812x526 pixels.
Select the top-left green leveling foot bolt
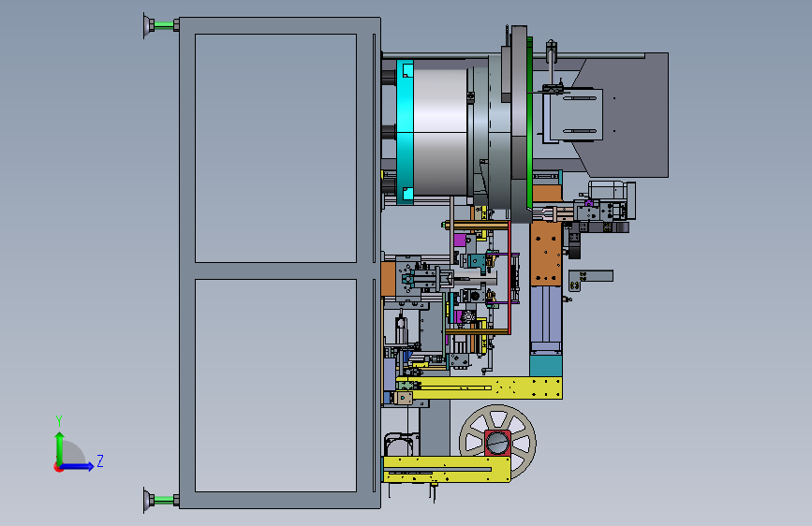(164, 25)
